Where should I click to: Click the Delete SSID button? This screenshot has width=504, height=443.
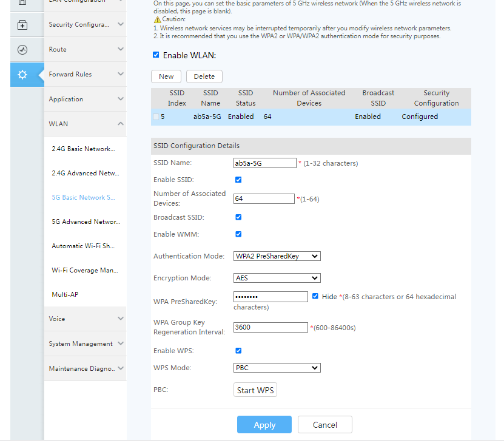(204, 76)
